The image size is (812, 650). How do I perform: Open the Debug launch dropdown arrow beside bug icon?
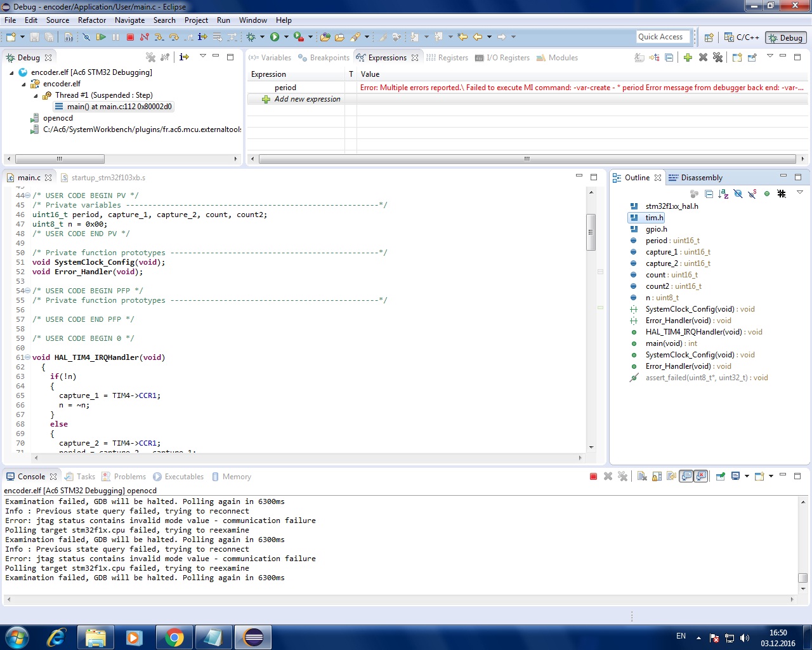coord(262,37)
